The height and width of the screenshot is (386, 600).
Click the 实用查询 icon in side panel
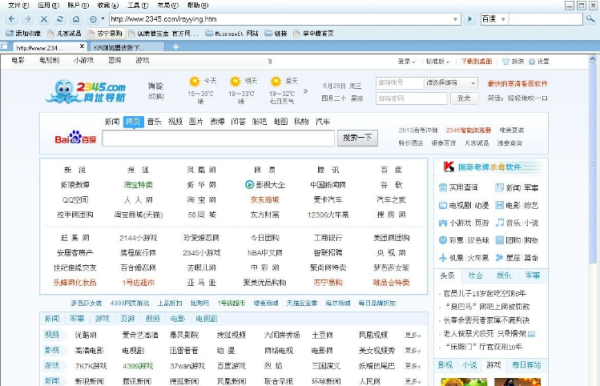(x=443, y=187)
